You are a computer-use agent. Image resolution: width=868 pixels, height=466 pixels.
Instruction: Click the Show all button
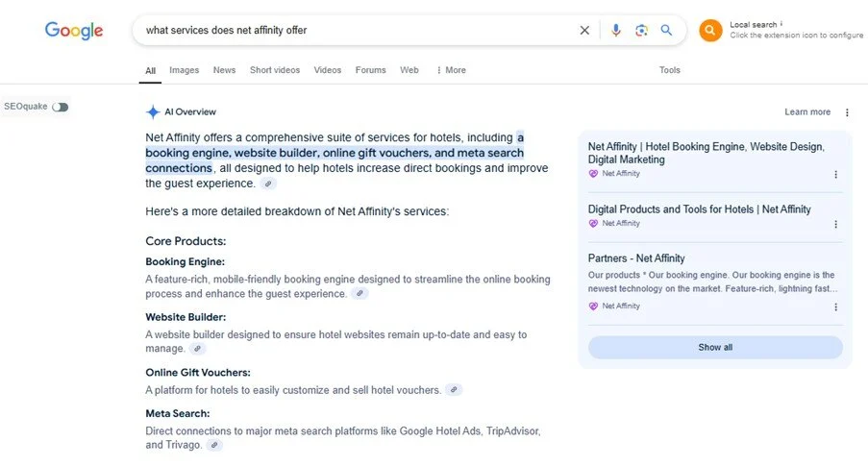tap(715, 348)
